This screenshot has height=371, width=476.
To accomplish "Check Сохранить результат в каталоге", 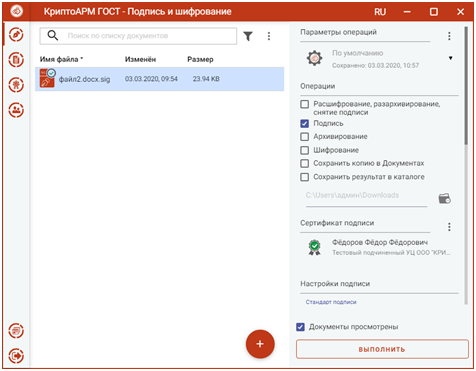I will (x=304, y=177).
